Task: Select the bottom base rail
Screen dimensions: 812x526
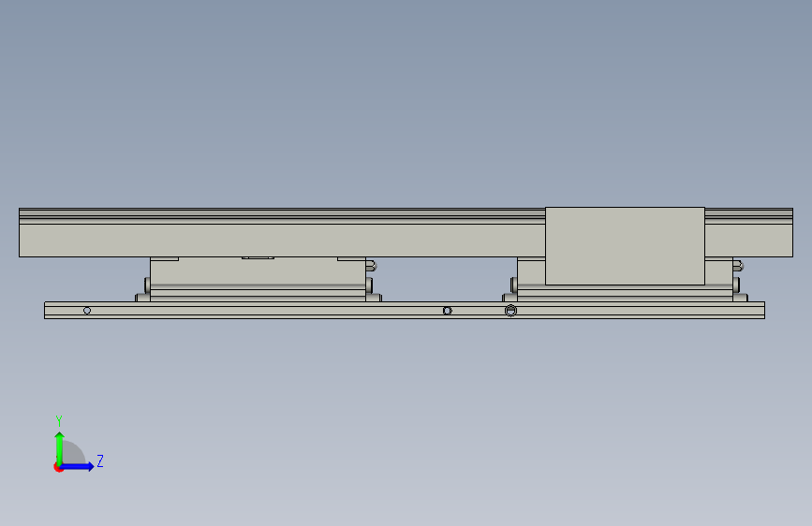Action: point(405,310)
